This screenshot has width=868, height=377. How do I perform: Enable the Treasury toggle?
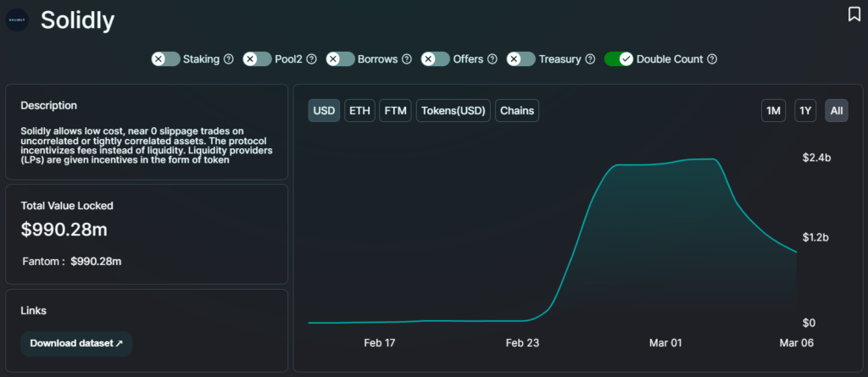pyautogui.click(x=520, y=59)
